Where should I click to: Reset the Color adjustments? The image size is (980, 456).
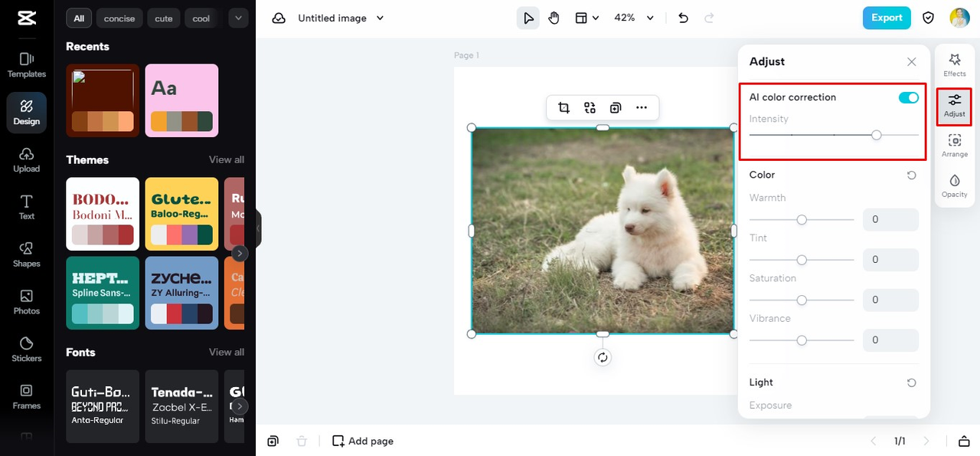[911, 175]
